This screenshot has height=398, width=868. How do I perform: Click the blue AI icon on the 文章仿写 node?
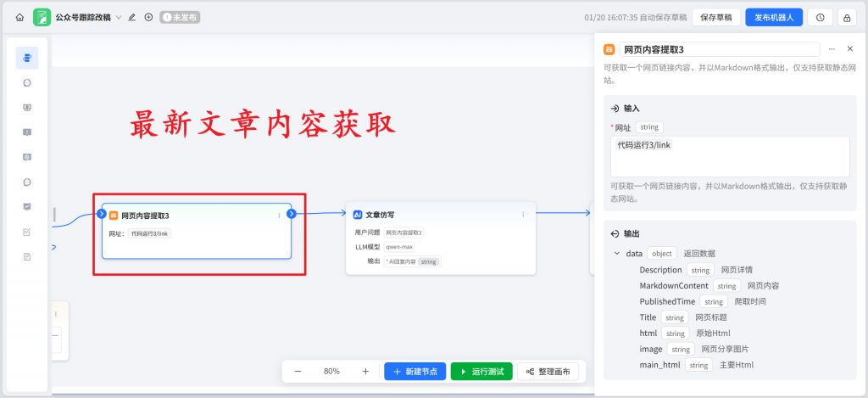[x=358, y=215]
